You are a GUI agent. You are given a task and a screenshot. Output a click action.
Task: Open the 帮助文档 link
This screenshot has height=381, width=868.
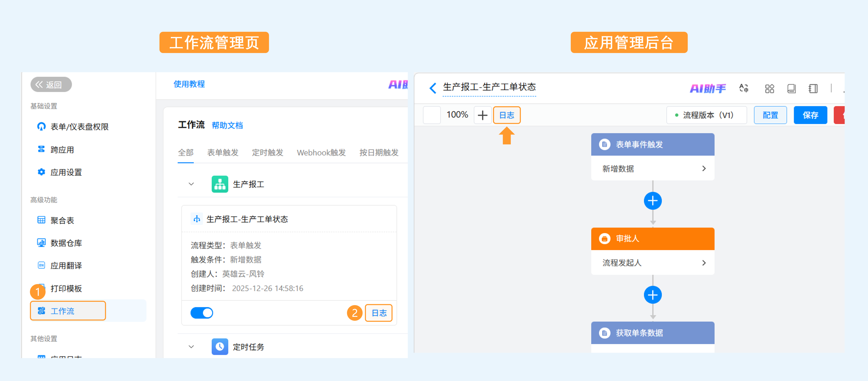tap(227, 125)
